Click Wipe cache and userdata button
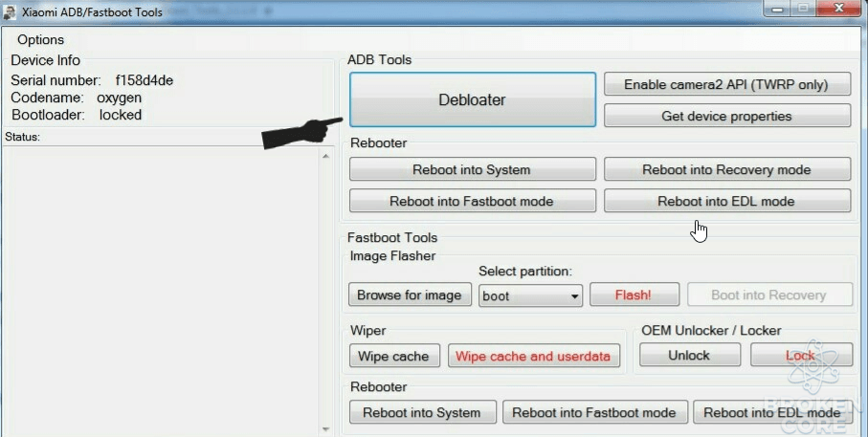Viewport: 868px width, 437px height. point(534,356)
